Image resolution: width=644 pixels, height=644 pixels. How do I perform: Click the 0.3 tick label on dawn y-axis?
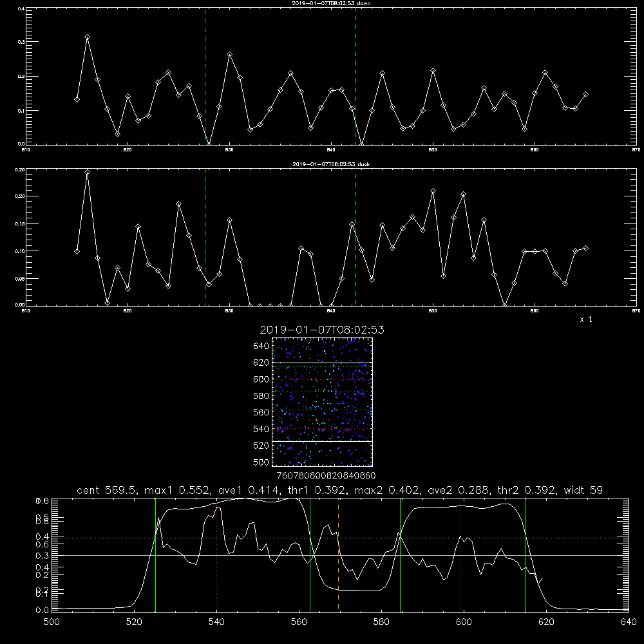click(21, 42)
